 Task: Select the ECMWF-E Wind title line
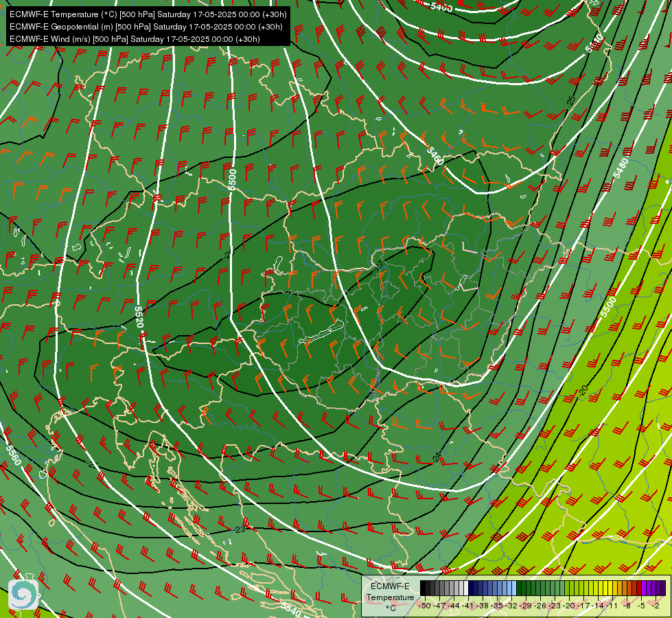click(135, 39)
